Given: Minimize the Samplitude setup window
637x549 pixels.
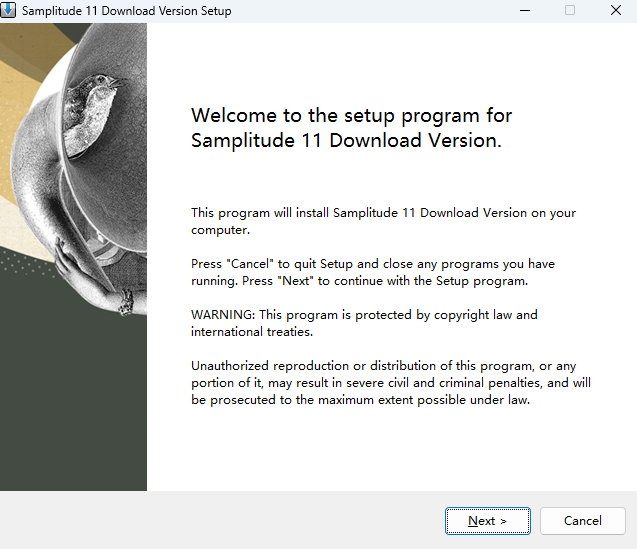Looking at the screenshot, I should [525, 10].
